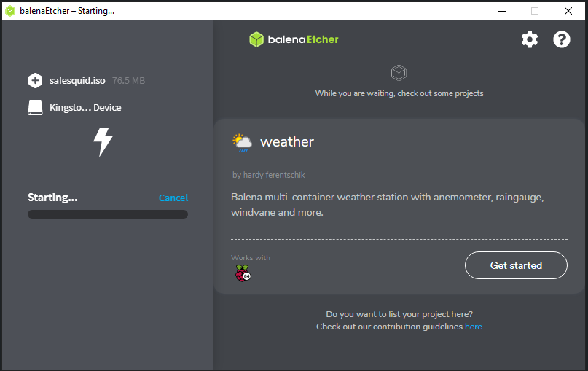Click the 'Works with' label
Viewport: 588px width, 371px height.
251,258
